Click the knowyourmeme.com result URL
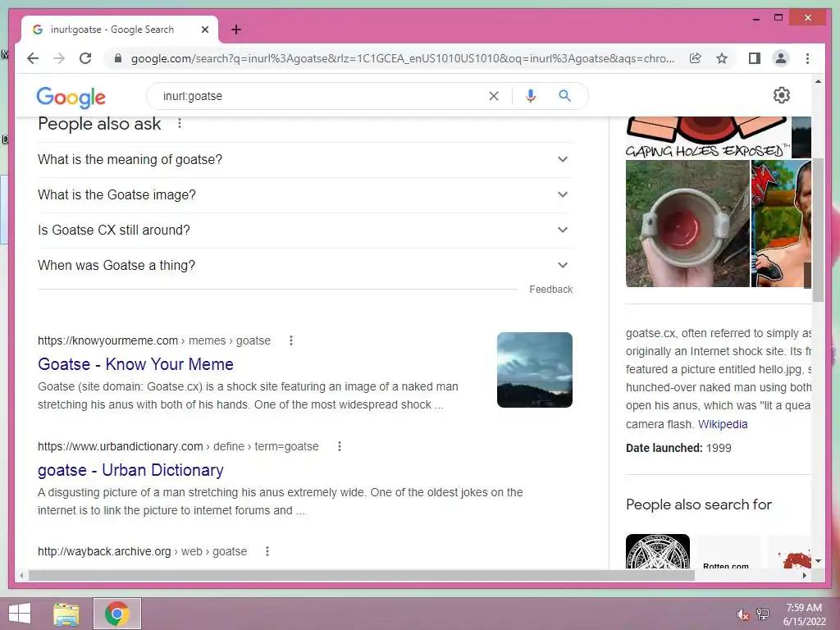This screenshot has width=840, height=630. tap(154, 340)
